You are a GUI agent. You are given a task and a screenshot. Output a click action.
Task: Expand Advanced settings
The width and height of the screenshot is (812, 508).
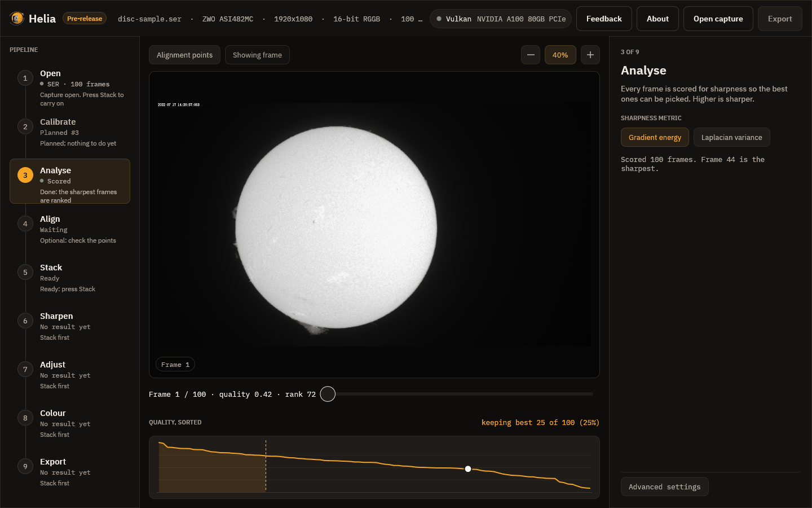664,487
